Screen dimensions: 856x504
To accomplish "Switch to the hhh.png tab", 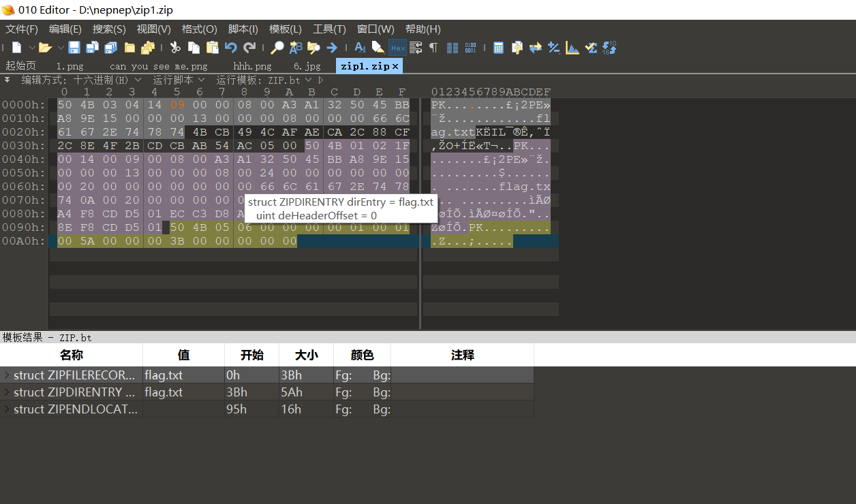I will point(252,66).
